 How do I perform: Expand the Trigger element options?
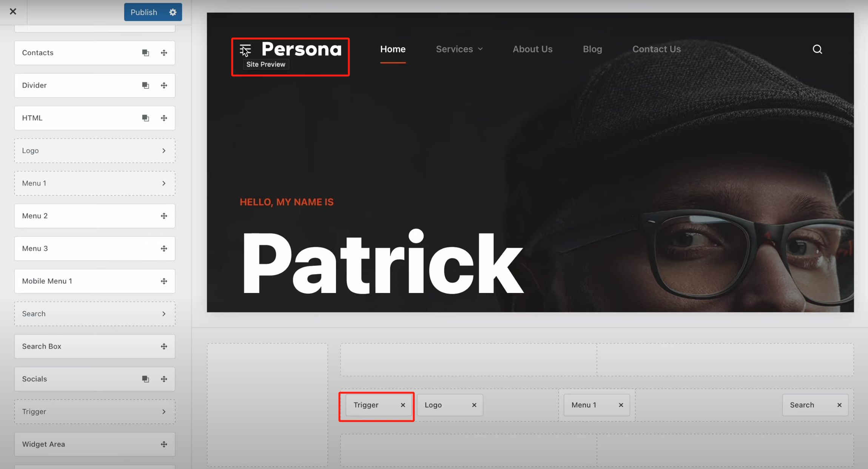coord(164,412)
